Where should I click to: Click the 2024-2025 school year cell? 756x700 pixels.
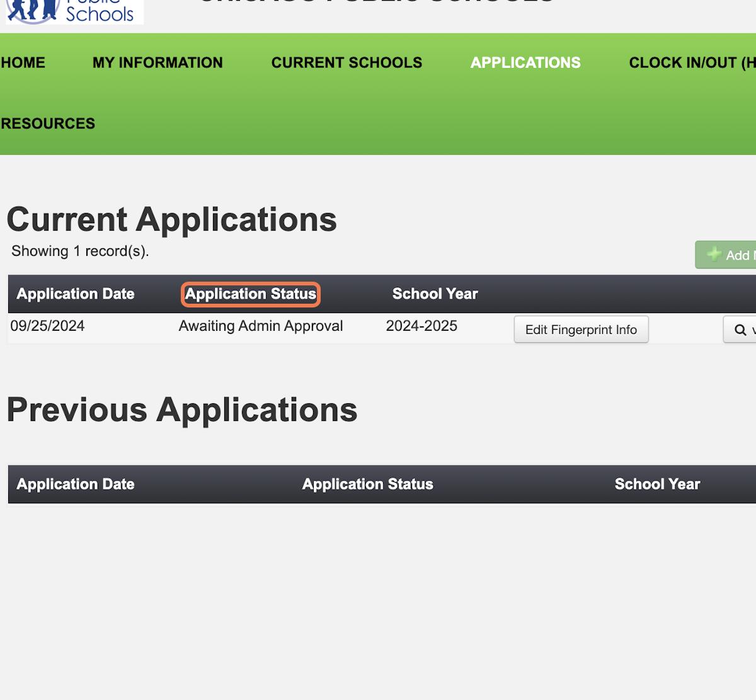[421, 326]
